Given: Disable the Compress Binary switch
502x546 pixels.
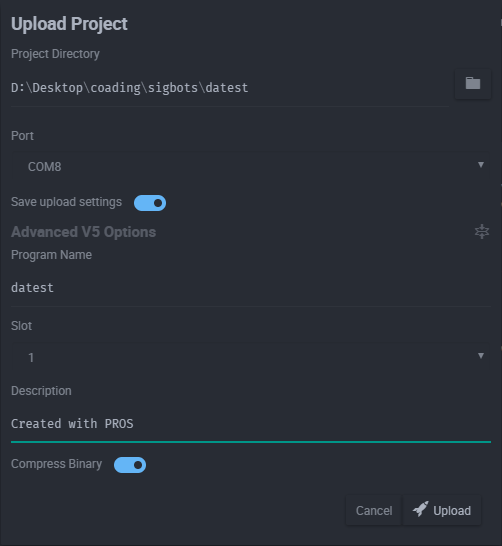Looking at the screenshot, I should pos(130,465).
